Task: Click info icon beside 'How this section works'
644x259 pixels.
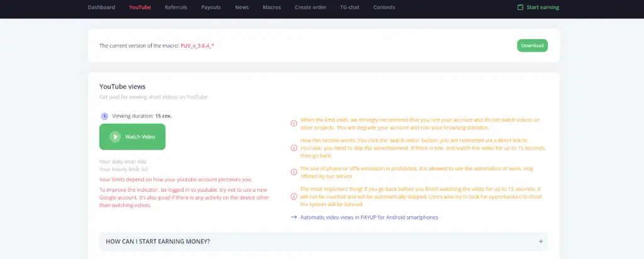Action: 294,148
